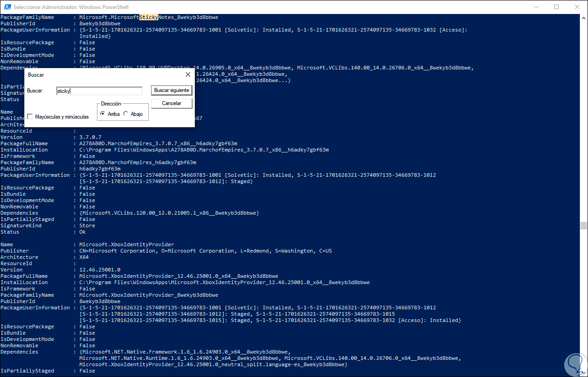Screen dimensions: 588x377
Task: Maximize the PowerShell window
Action: point(556,7)
